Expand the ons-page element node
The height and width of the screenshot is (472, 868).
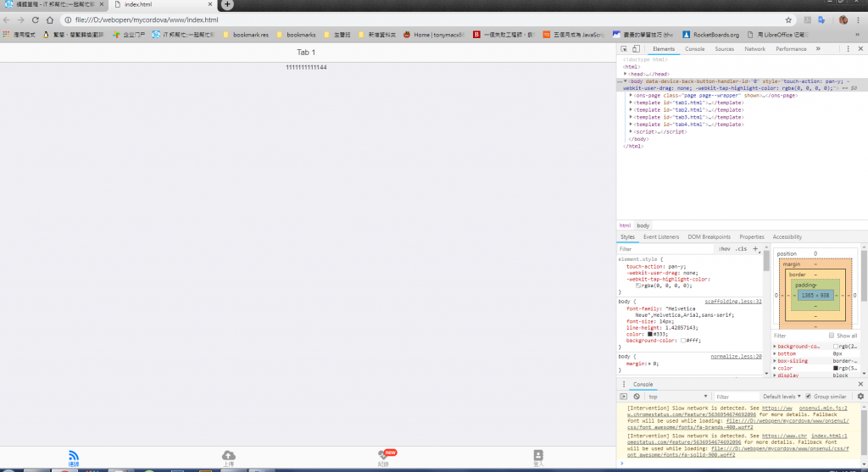631,95
